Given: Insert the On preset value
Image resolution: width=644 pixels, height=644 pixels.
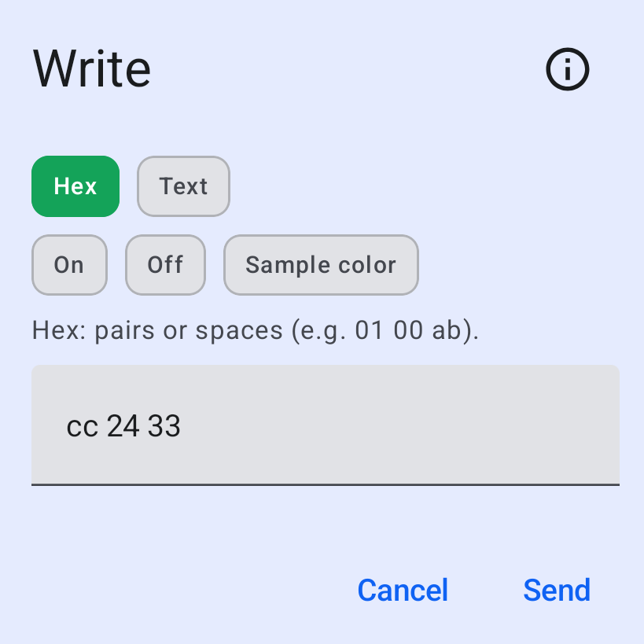Looking at the screenshot, I should [69, 265].
